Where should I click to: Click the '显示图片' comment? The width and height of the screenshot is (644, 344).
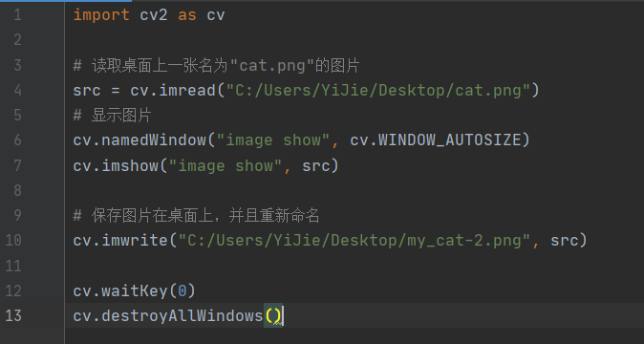point(112,116)
